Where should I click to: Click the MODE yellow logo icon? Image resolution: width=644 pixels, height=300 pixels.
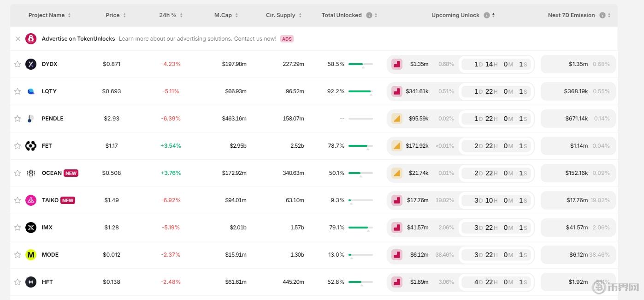click(31, 255)
